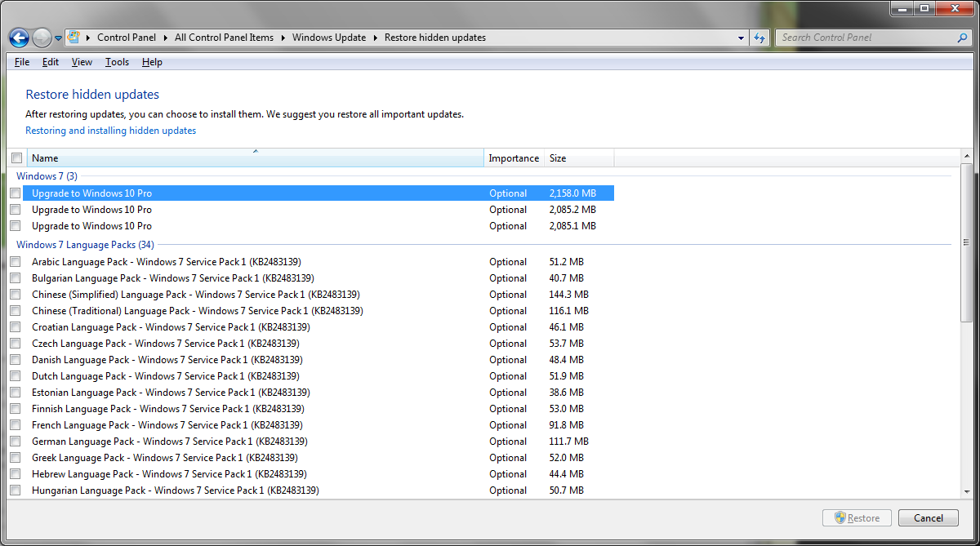Check the 2,085.2 MB Windows 10 Pro upgrade
This screenshot has height=546, width=980.
[16, 210]
